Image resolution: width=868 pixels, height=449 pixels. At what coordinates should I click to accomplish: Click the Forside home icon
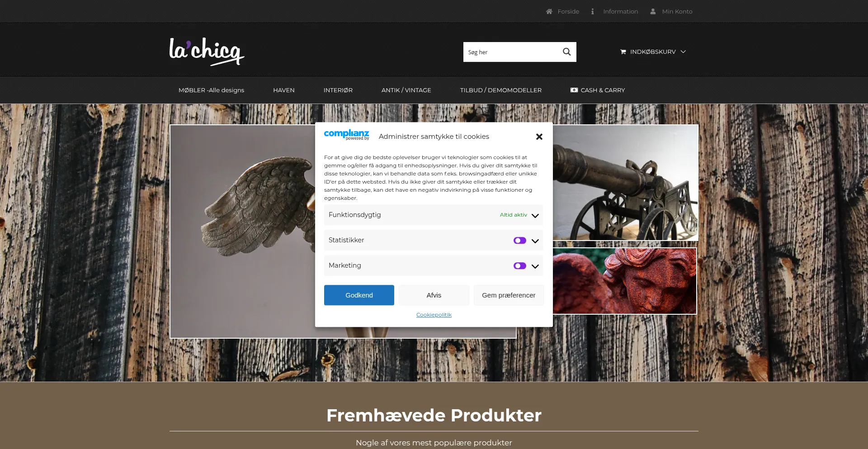coord(549,12)
